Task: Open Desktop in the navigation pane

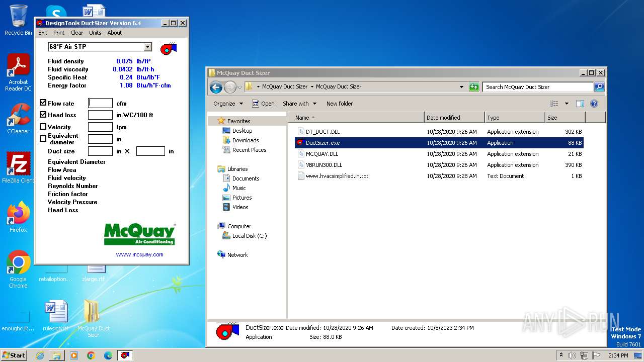Action: point(242,131)
